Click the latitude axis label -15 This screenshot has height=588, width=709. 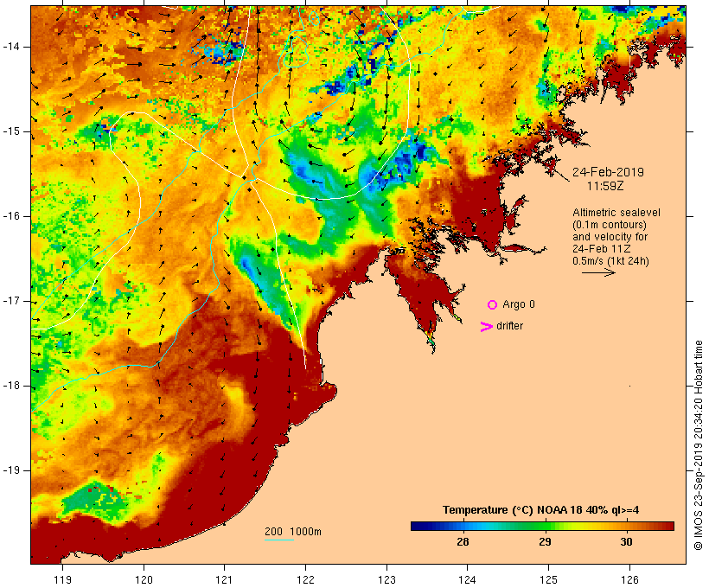point(10,131)
